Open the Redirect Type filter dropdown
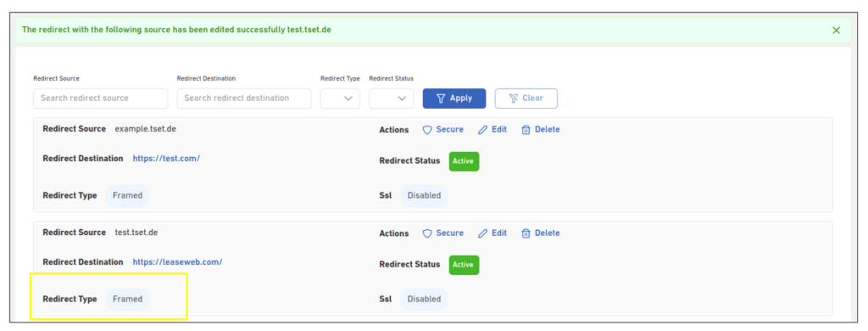The image size is (868, 331). 340,98
